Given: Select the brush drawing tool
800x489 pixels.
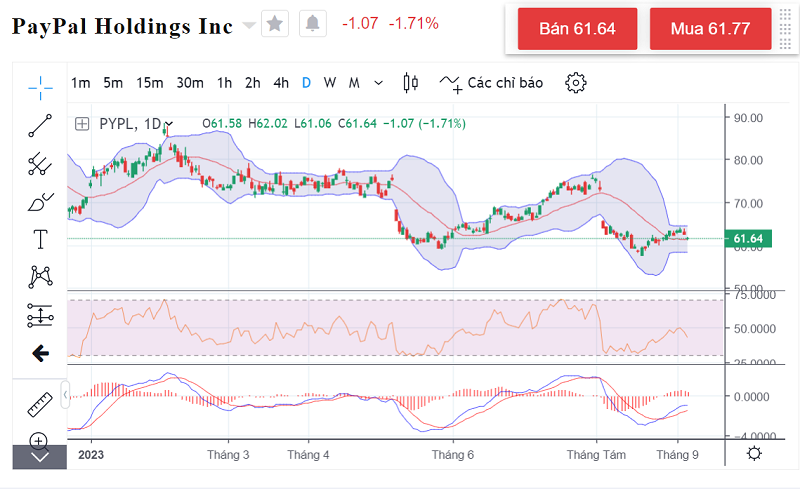Looking at the screenshot, I should (40, 201).
